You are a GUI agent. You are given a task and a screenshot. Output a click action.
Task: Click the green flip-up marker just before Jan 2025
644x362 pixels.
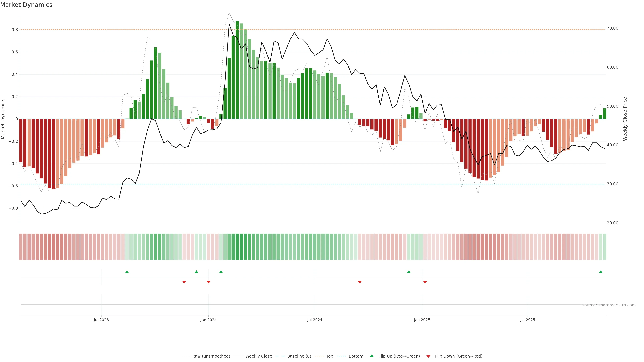click(x=409, y=272)
